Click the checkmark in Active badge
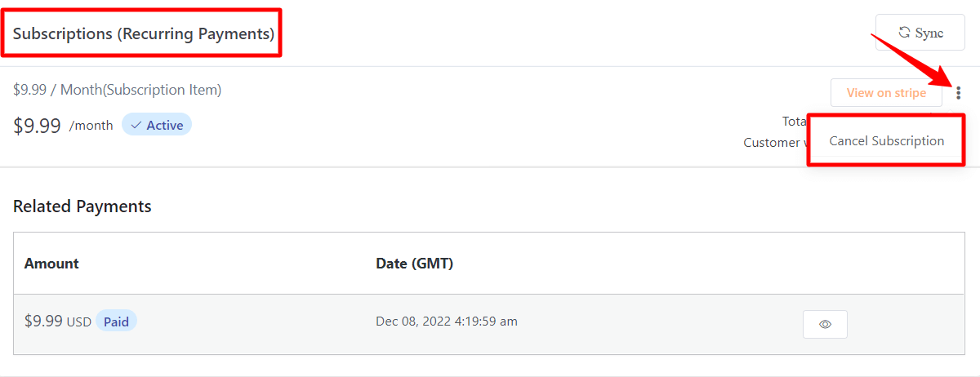 click(136, 126)
